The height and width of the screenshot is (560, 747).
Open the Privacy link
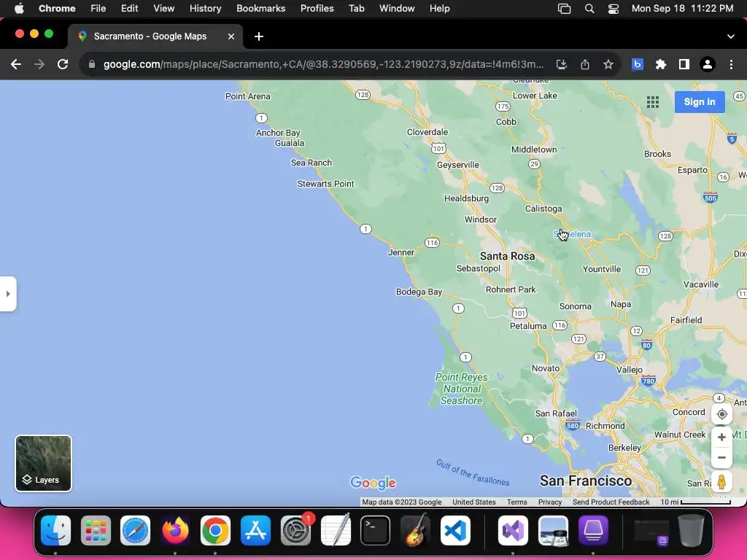pyautogui.click(x=550, y=502)
